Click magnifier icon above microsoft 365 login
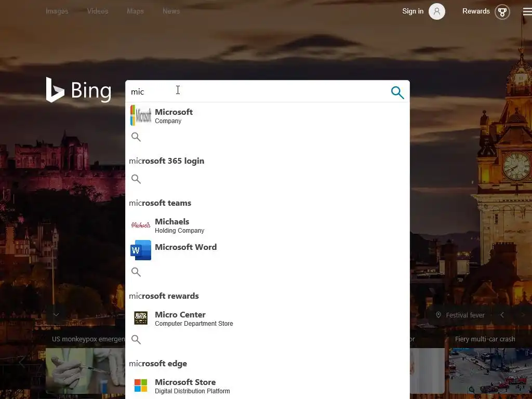Screen dimensions: 532x399 point(136,137)
